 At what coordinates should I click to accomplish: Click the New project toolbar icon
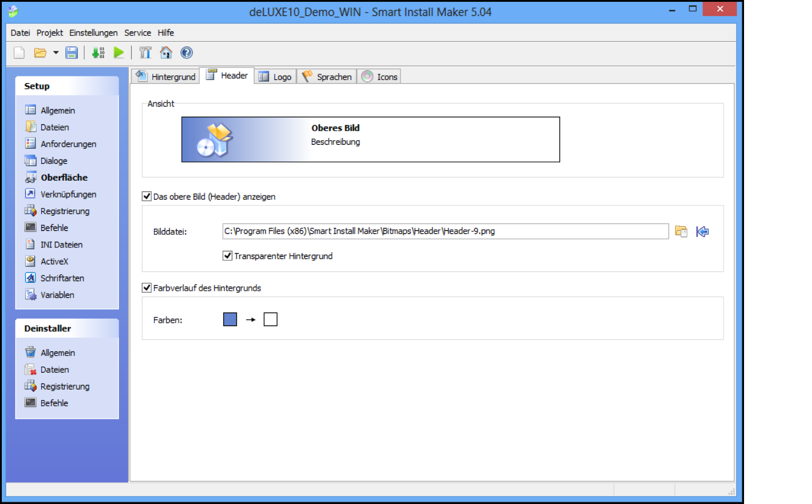[x=19, y=53]
